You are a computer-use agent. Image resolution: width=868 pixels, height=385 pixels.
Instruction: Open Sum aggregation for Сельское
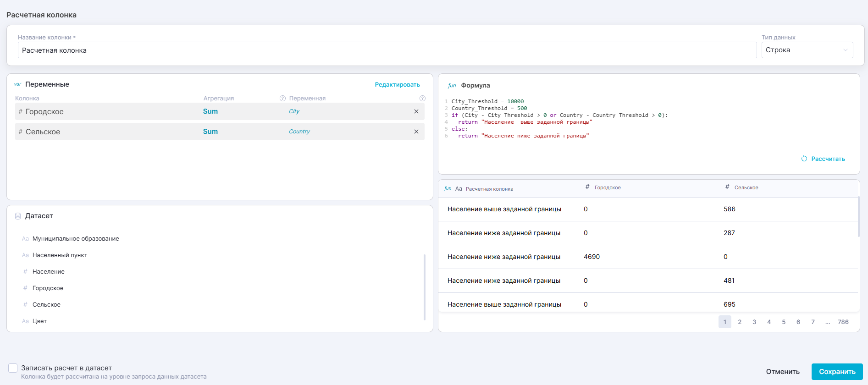point(210,132)
